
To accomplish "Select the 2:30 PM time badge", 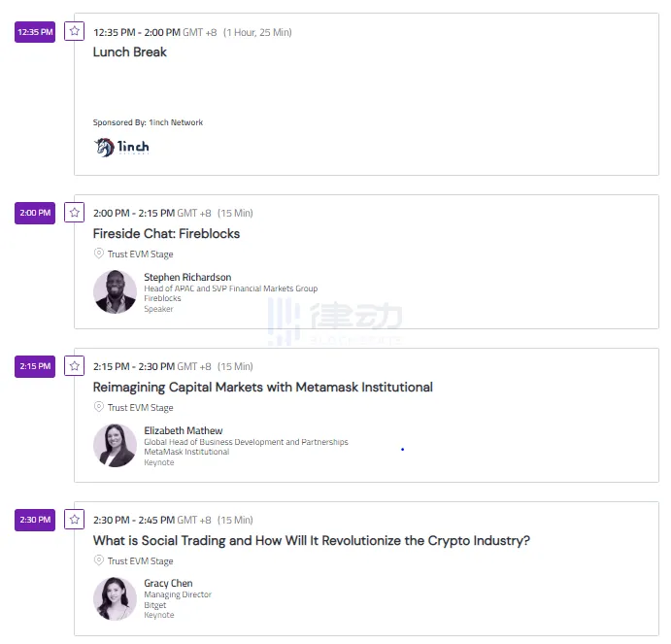I will (35, 520).
